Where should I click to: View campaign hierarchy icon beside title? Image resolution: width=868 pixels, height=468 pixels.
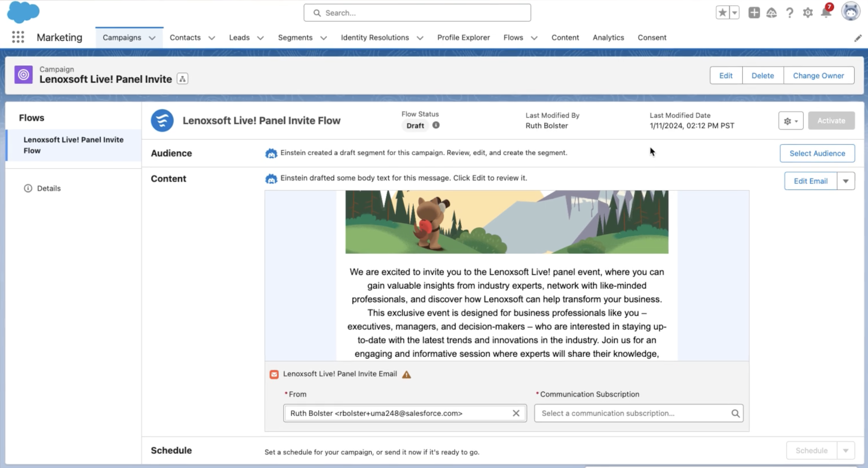pyautogui.click(x=183, y=79)
